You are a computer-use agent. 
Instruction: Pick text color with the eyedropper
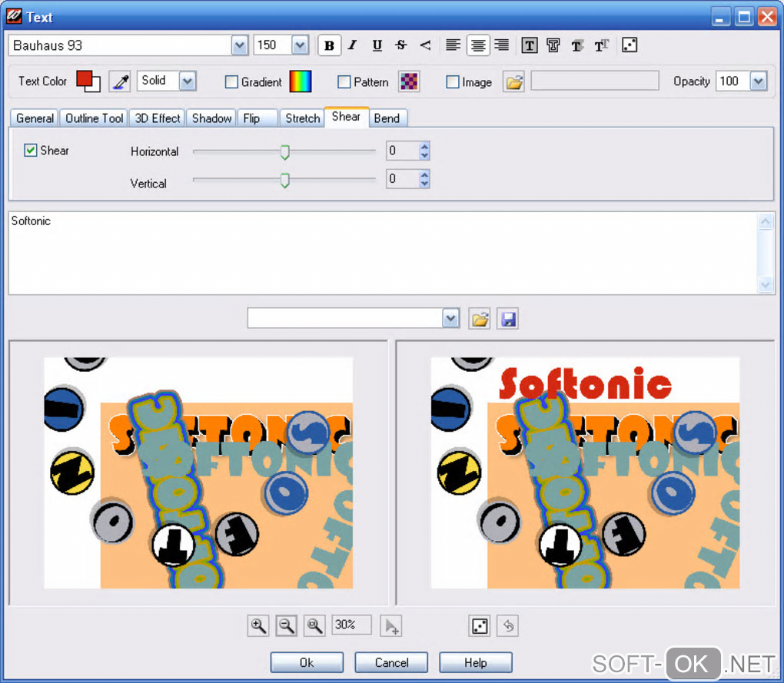click(120, 81)
